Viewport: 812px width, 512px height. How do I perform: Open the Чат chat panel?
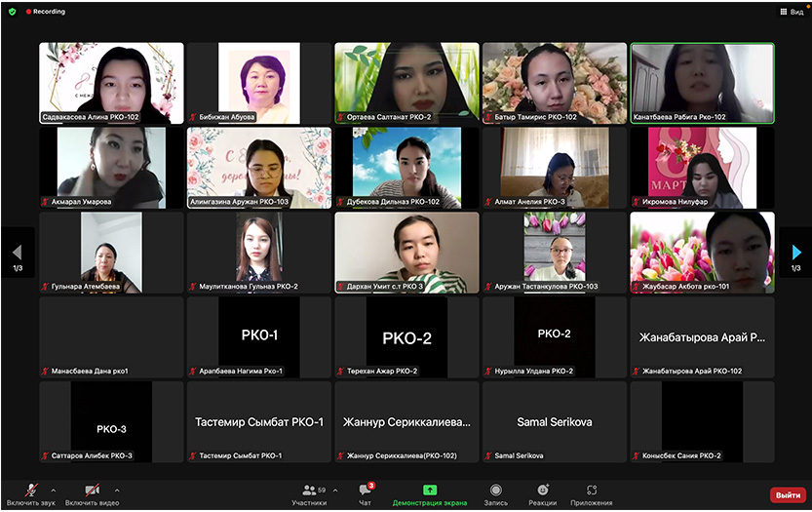pyautogui.click(x=365, y=492)
